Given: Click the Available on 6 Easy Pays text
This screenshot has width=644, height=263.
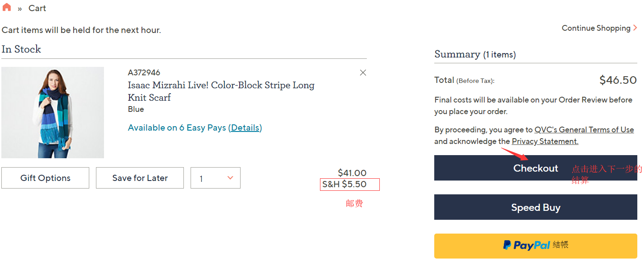Looking at the screenshot, I should pos(177,128).
